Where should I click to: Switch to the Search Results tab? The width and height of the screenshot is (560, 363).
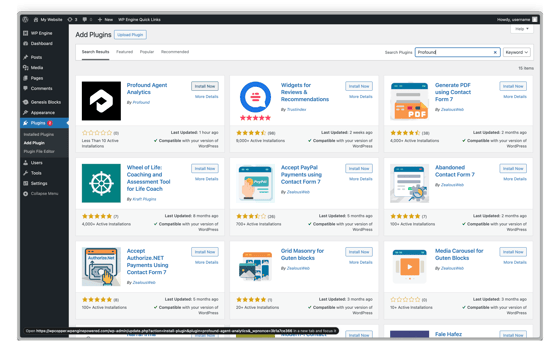pyautogui.click(x=95, y=52)
